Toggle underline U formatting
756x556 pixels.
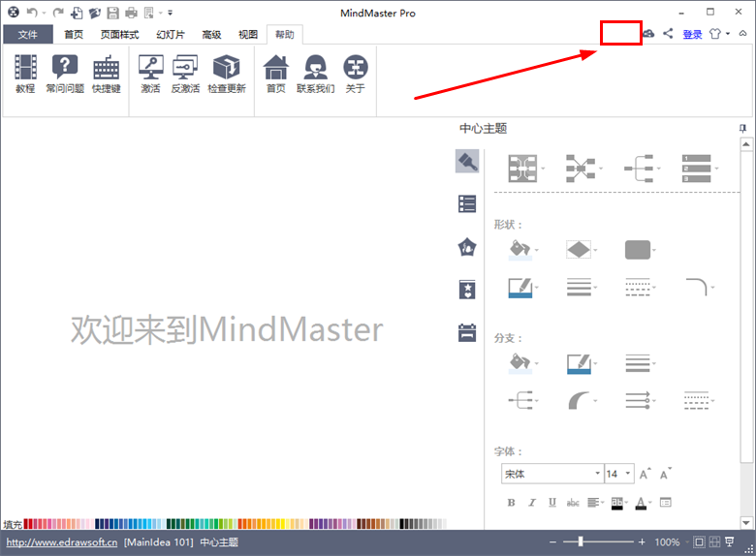point(552,503)
